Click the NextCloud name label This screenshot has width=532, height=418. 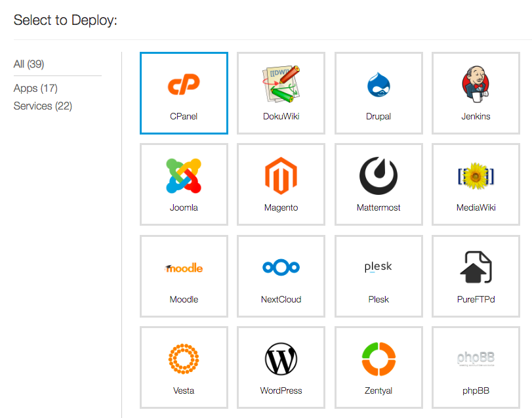click(281, 299)
